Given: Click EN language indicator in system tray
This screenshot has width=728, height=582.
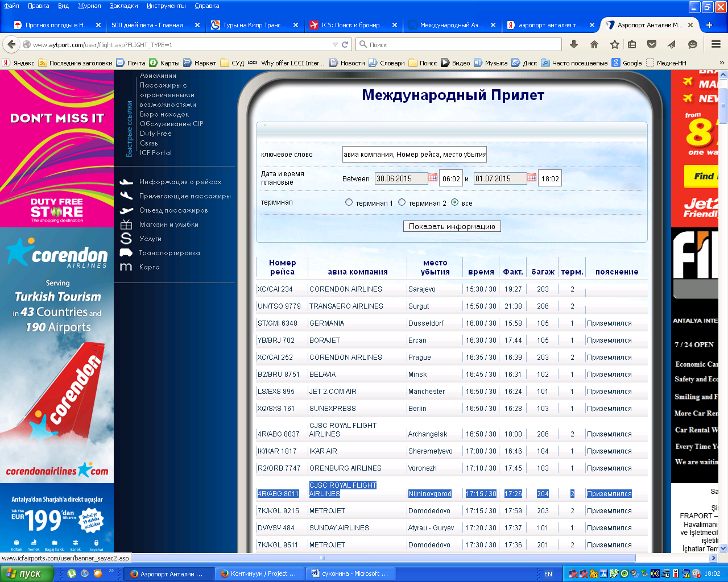Looking at the screenshot, I should pos(548,574).
